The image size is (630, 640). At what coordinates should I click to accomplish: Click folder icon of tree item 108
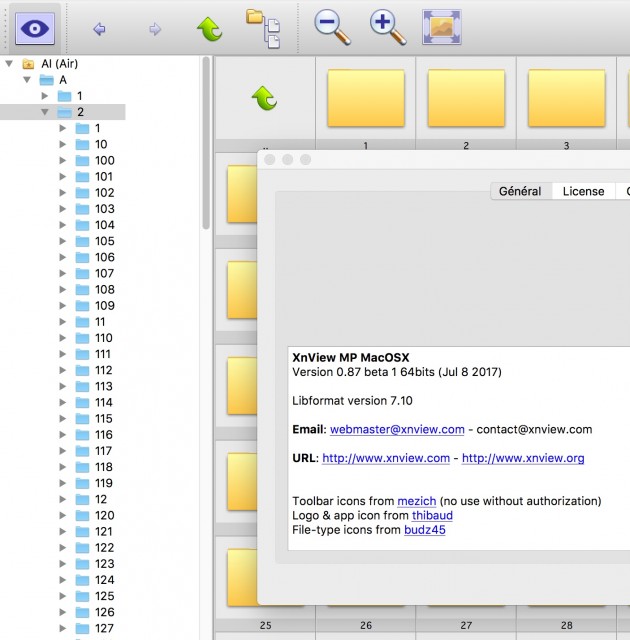click(82, 289)
